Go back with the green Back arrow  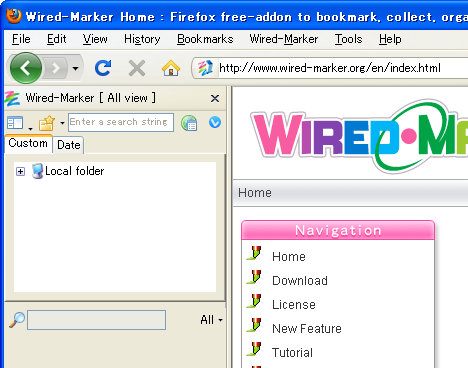tap(26, 68)
